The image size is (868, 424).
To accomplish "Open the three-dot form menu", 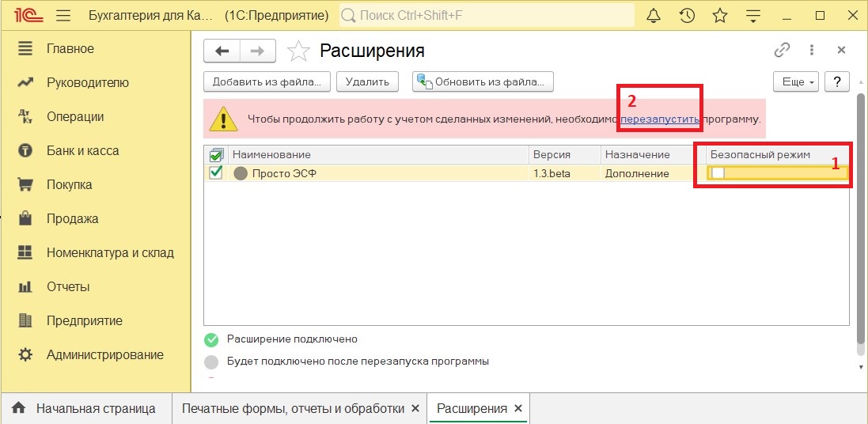I will coord(812,51).
